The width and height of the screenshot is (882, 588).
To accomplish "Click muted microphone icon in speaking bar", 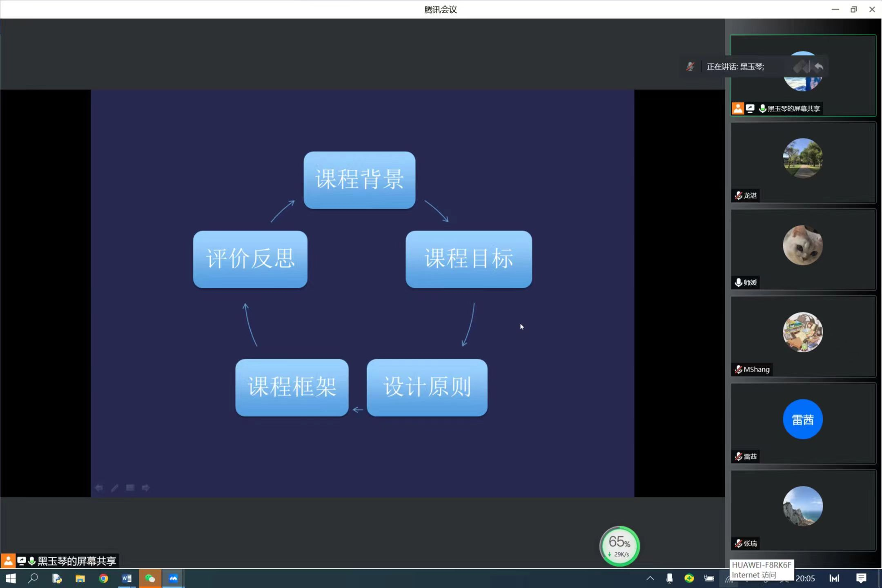I will (x=690, y=67).
